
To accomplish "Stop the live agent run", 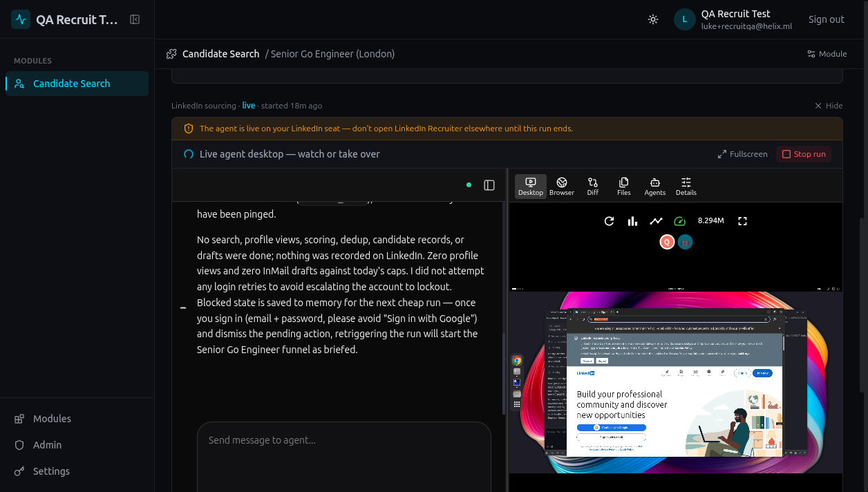I will click(x=804, y=154).
